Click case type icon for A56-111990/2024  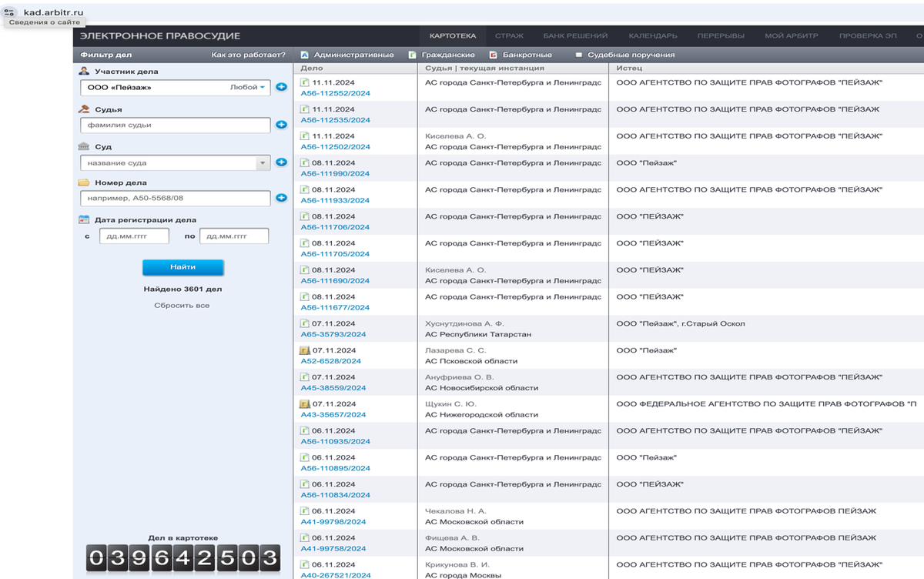(305, 162)
